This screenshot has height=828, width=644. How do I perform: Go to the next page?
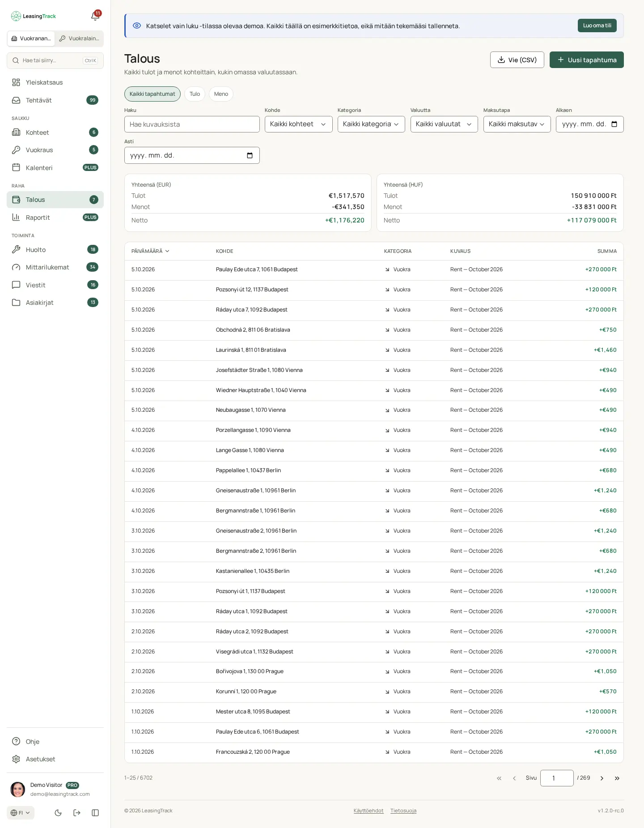click(x=602, y=778)
